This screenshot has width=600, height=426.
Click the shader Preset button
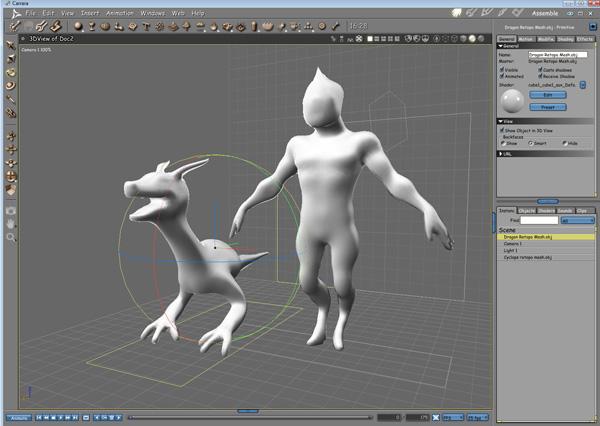point(548,107)
